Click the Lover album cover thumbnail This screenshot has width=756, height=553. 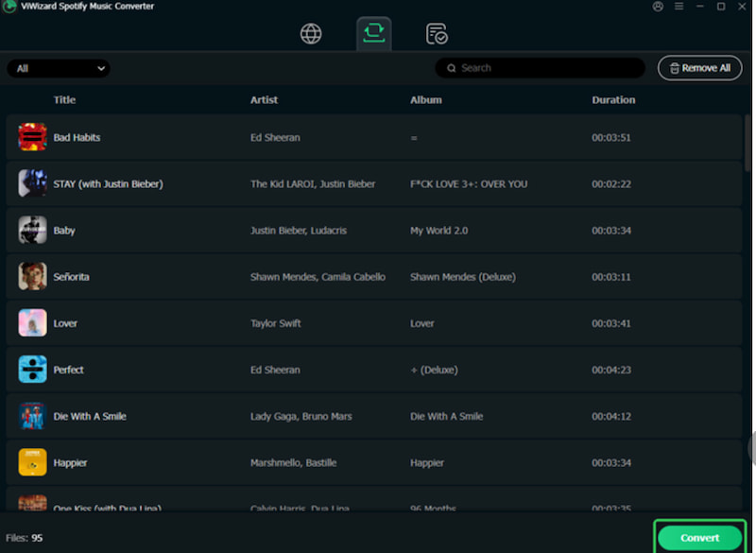pyautogui.click(x=32, y=322)
